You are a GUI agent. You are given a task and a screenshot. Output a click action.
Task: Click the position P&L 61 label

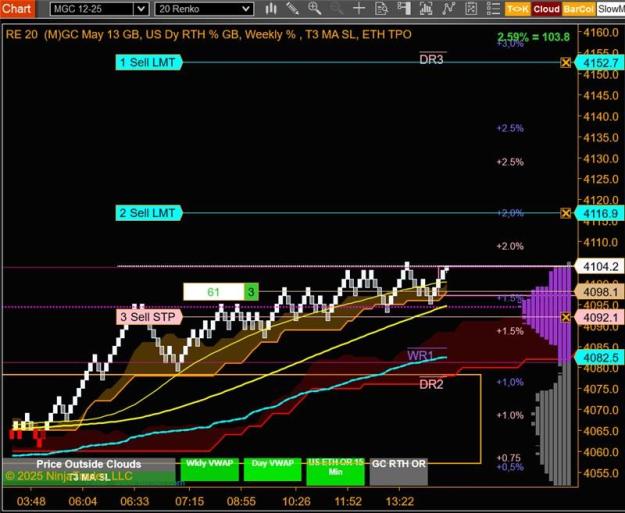214,292
